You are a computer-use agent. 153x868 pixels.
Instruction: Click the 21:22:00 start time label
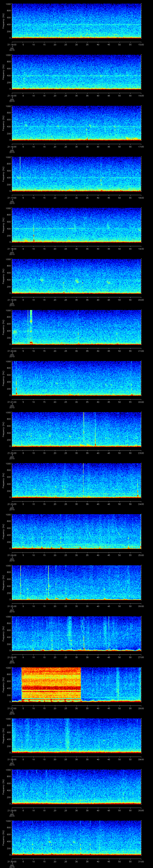[x=12, y=453]
